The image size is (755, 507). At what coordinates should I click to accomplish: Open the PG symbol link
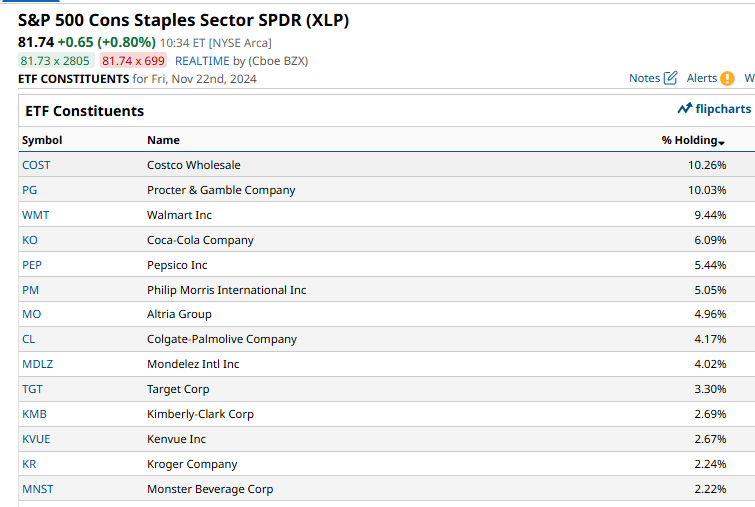[29, 190]
